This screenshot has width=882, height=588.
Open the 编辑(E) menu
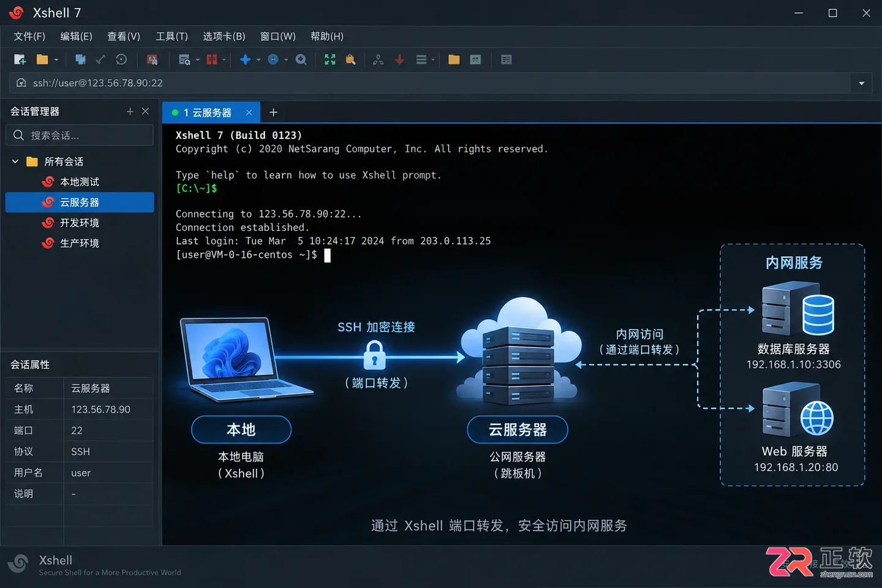pos(76,36)
